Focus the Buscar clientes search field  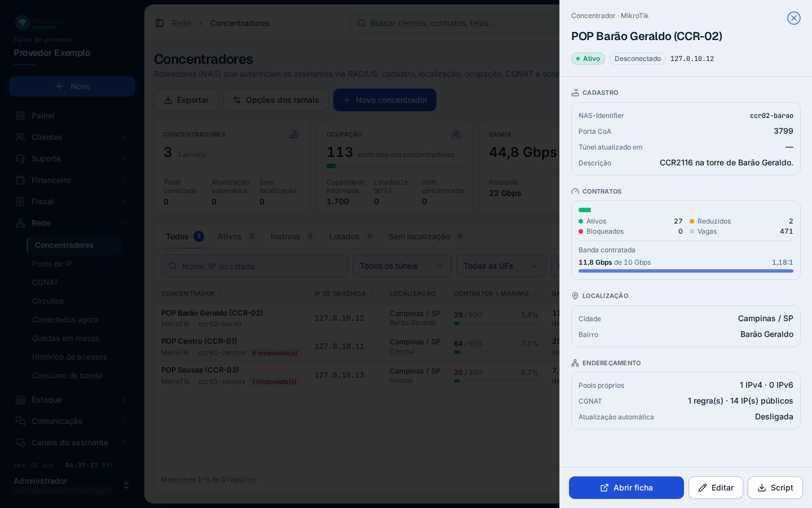coord(454,23)
